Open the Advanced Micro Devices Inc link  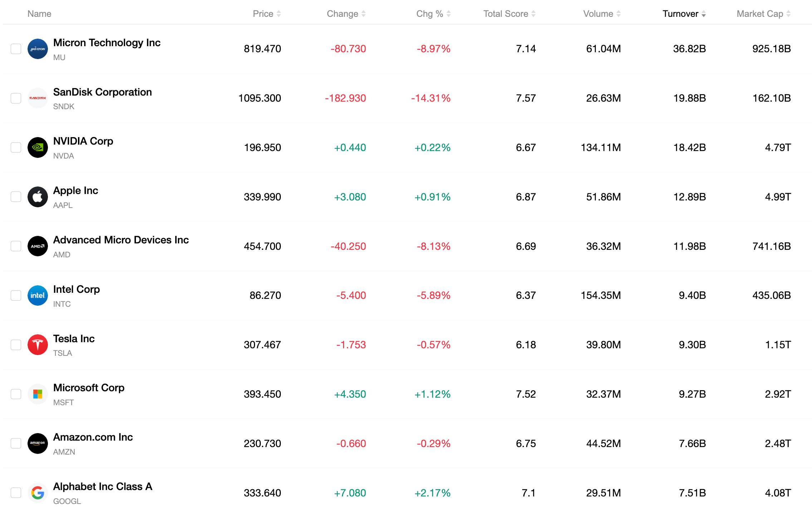121,240
